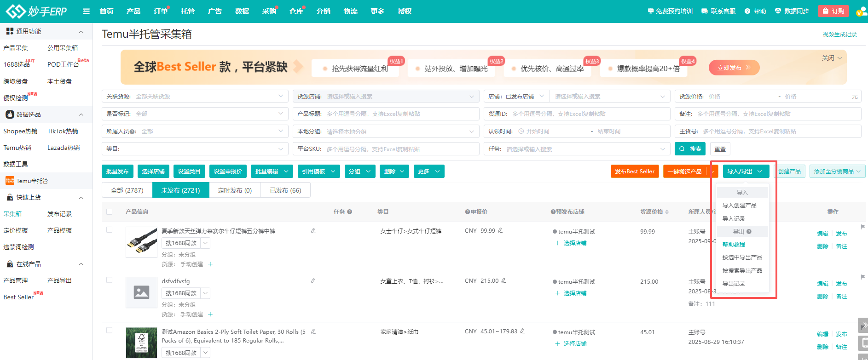Image resolution: width=868 pixels, height=360 pixels.
Task: Click the 帮助教程 link in the dropdown
Action: (x=734, y=245)
